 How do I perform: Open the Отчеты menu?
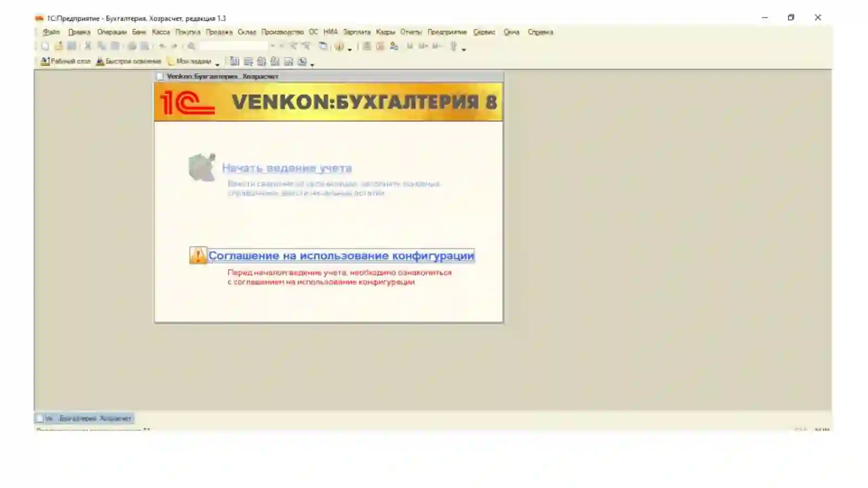[411, 32]
